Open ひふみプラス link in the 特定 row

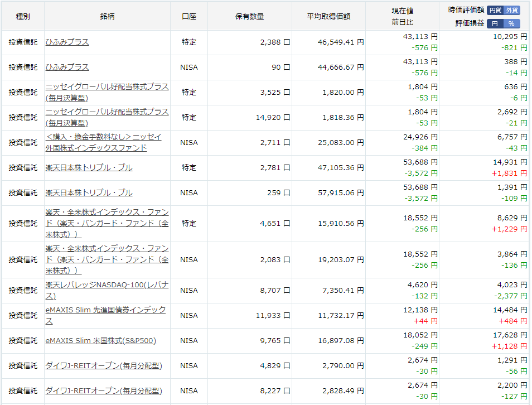pyautogui.click(x=67, y=42)
